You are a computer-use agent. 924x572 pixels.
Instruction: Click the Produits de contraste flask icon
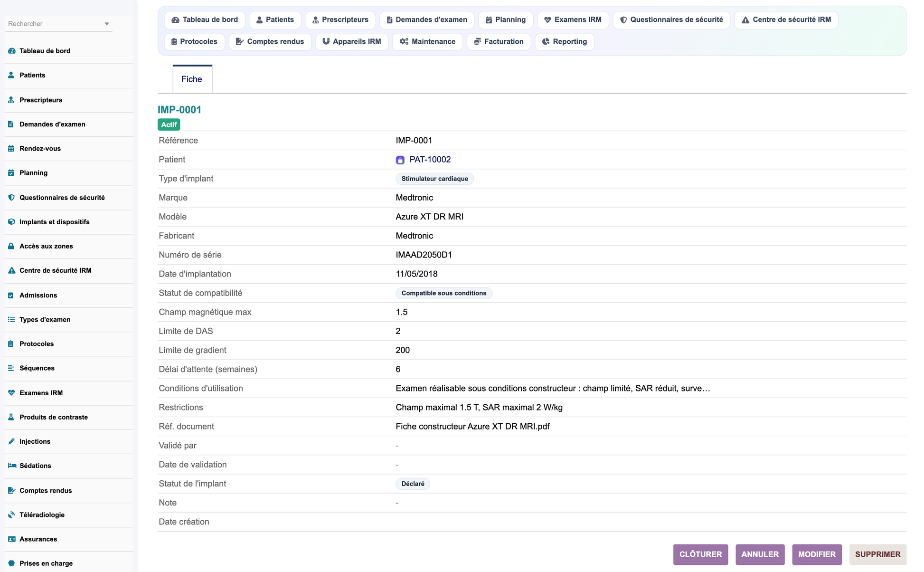click(11, 417)
